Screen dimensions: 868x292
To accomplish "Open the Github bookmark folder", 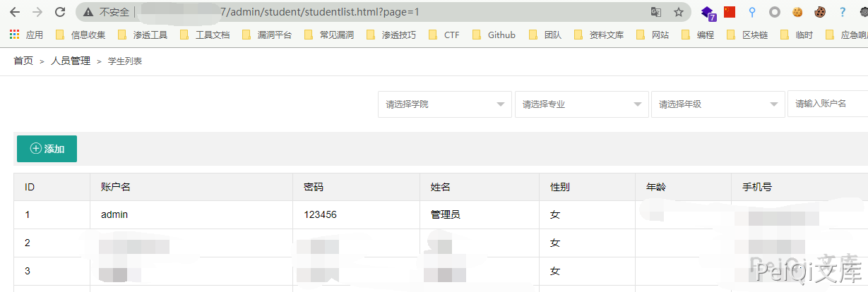I will pyautogui.click(x=494, y=35).
